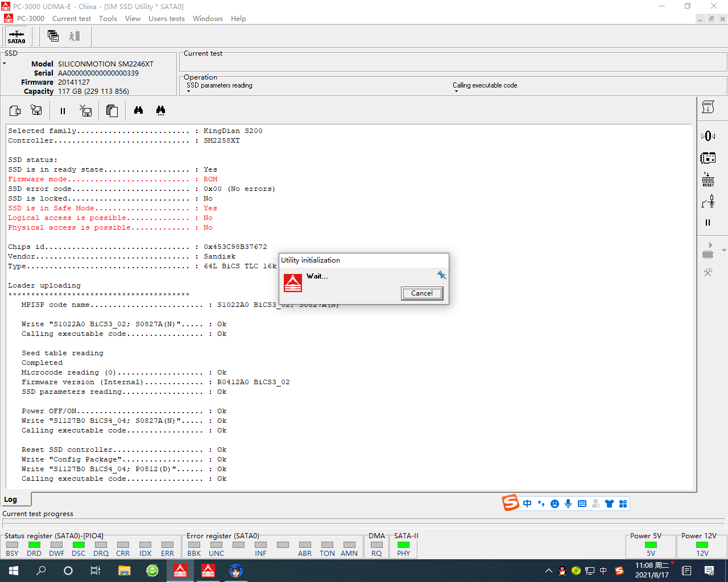Screen dimensions: 728x582
Task: Click the binoculars find next icon
Action: (x=160, y=110)
